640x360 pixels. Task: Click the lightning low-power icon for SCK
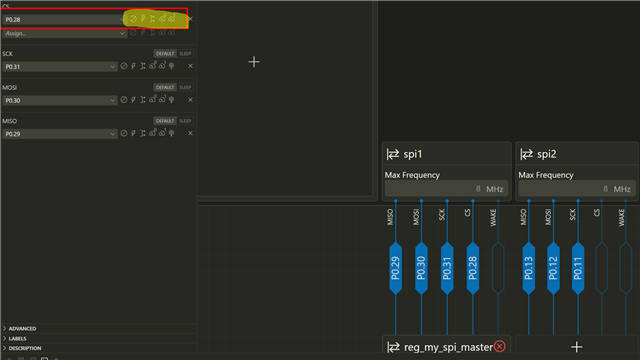pyautogui.click(x=133, y=66)
